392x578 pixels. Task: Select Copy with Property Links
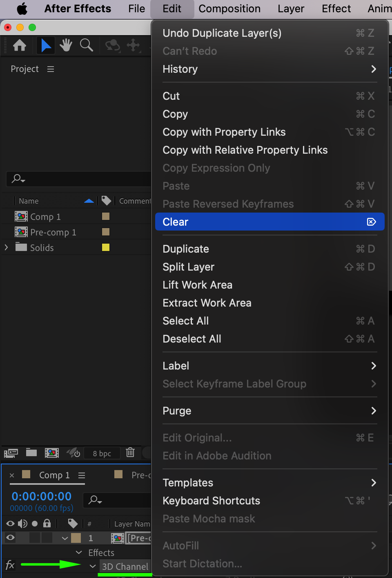click(x=269, y=132)
